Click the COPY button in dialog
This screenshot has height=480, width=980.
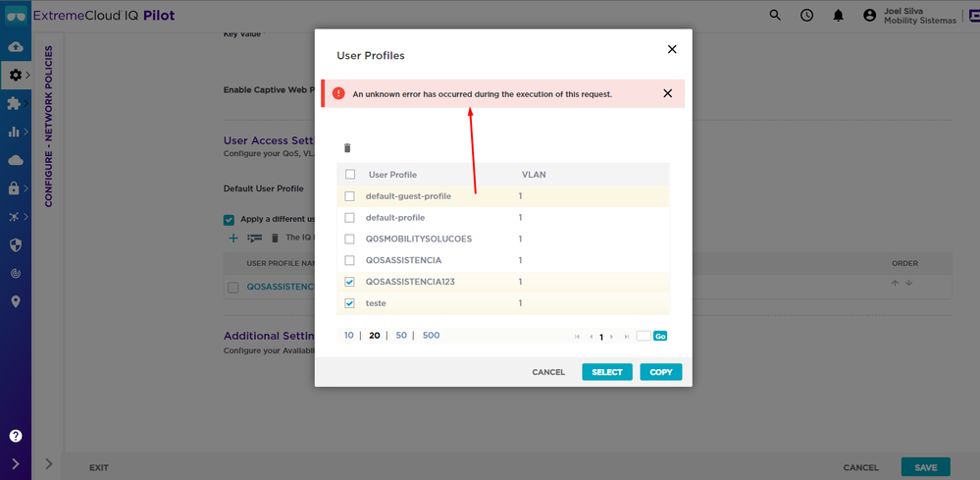[660, 372]
